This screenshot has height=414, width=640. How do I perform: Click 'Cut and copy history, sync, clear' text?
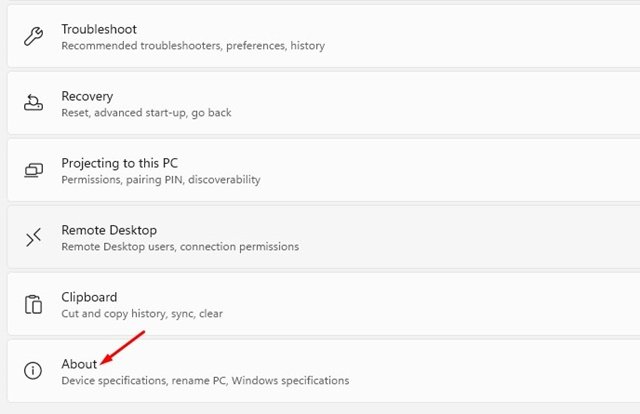tap(142, 314)
